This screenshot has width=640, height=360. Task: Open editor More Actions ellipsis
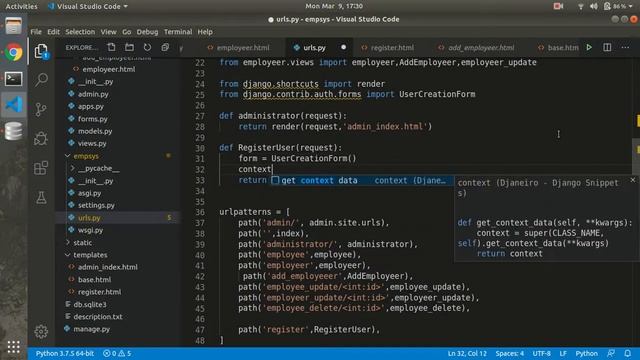click(x=625, y=47)
